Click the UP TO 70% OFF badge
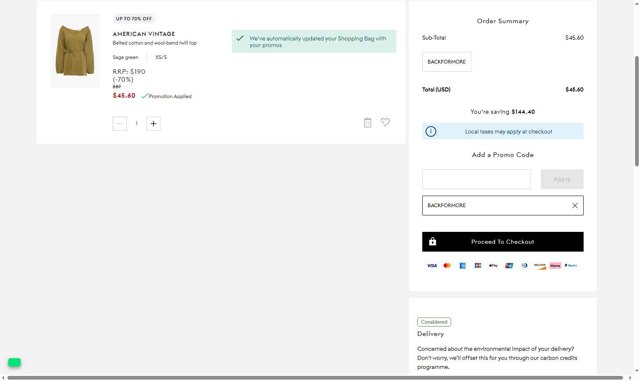This screenshot has height=381, width=640. tap(133, 18)
